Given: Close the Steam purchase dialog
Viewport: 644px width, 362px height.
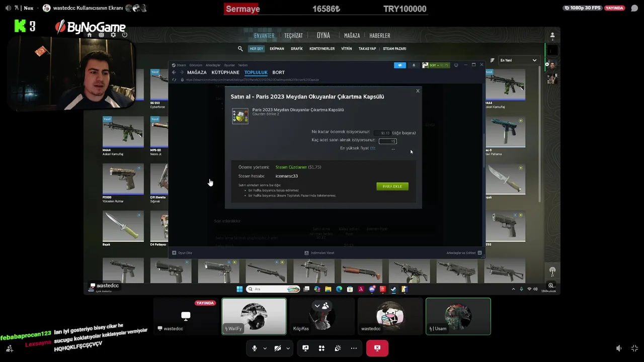Looking at the screenshot, I should (x=418, y=91).
